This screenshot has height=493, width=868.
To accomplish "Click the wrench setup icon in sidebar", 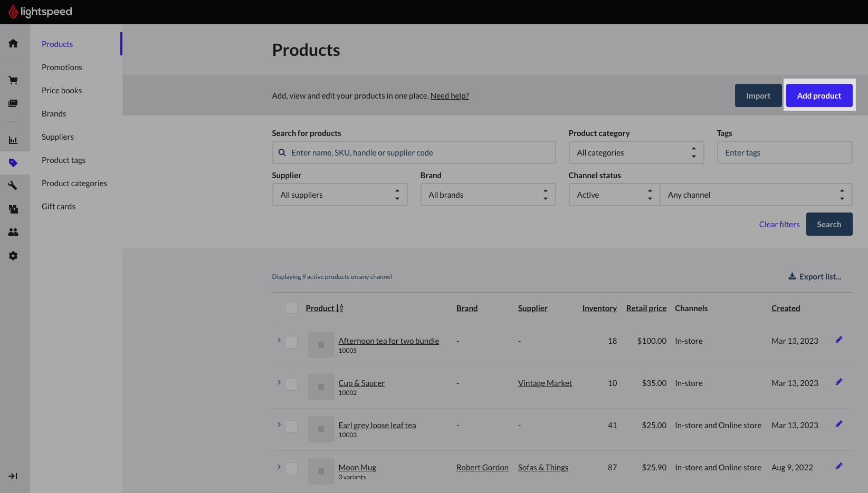I will point(13,185).
